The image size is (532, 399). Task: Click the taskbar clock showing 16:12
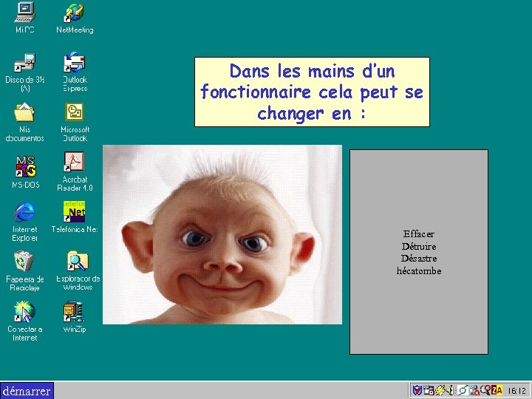point(516,391)
